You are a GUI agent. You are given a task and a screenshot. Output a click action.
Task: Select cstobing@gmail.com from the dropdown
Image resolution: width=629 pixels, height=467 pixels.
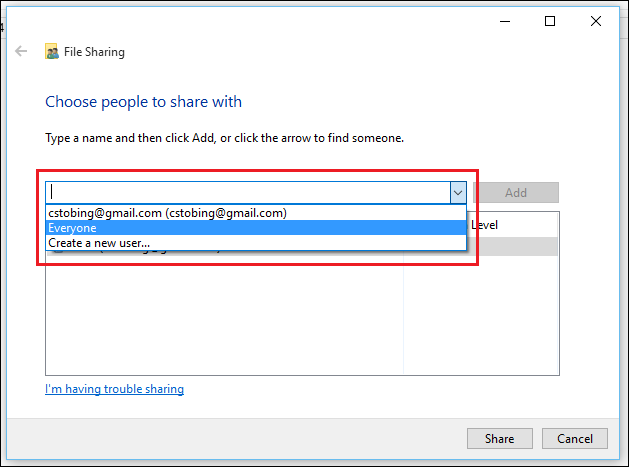coord(167,212)
